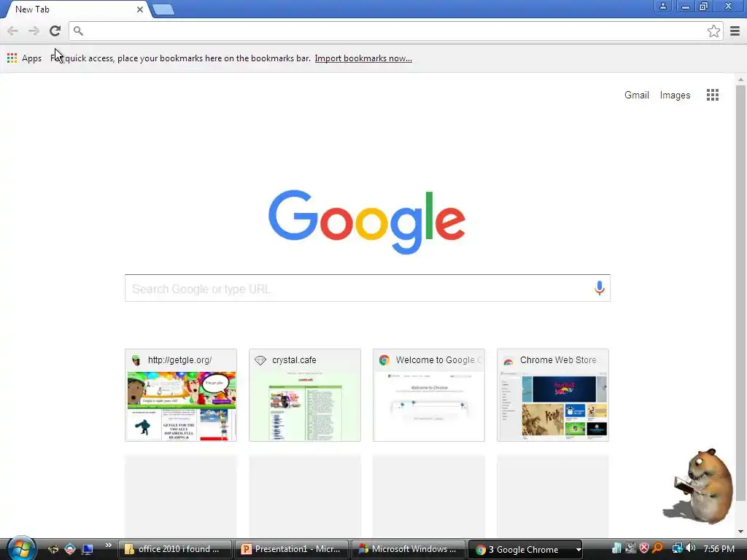This screenshot has height=560, width=747.
Task: Click the show desktop quick launch icon
Action: coord(88,549)
